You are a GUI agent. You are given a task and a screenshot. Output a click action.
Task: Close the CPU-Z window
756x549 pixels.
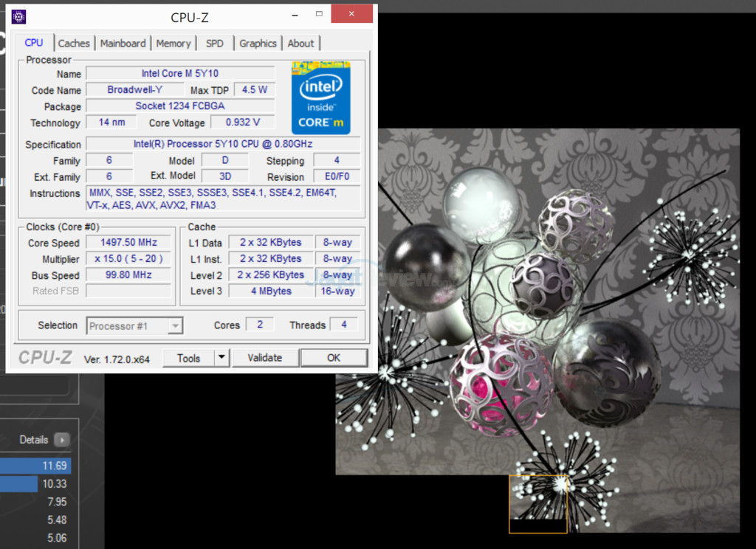(351, 14)
